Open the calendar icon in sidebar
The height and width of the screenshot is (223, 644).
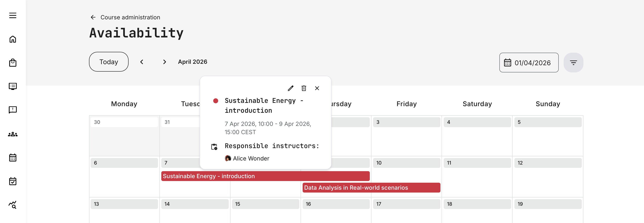13,158
